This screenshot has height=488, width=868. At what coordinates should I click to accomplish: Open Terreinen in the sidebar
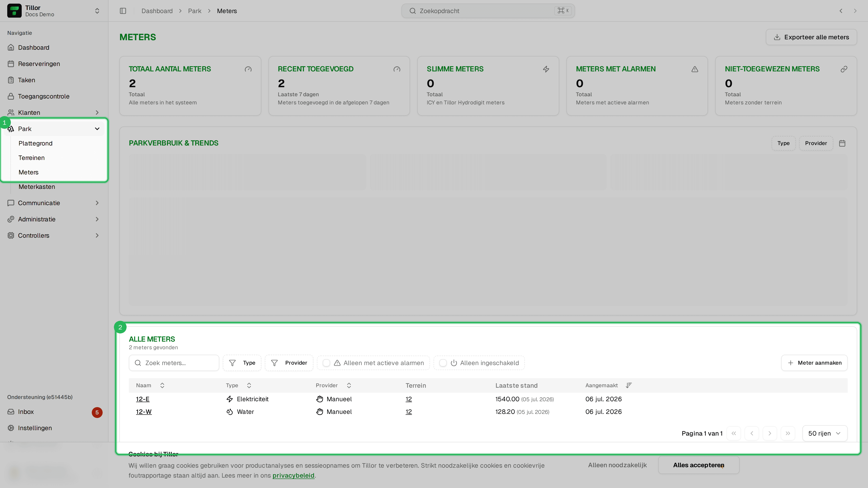pos(31,158)
